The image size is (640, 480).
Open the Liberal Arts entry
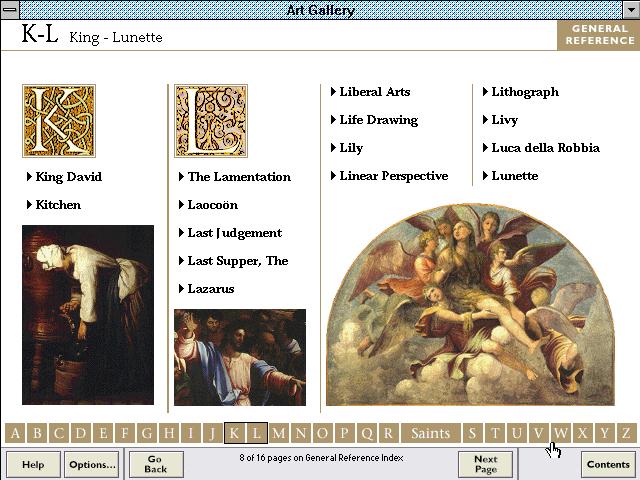pyautogui.click(x=371, y=92)
